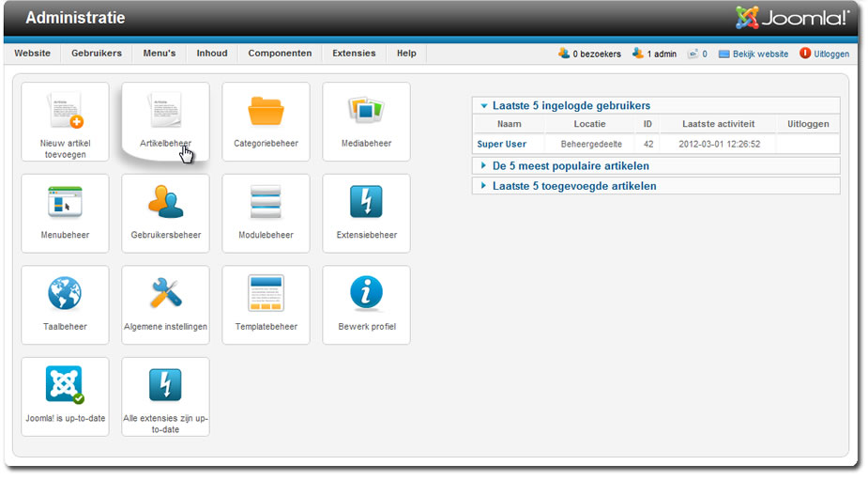Click the Locatie column header
The height and width of the screenshot is (480, 868).
tap(589, 124)
